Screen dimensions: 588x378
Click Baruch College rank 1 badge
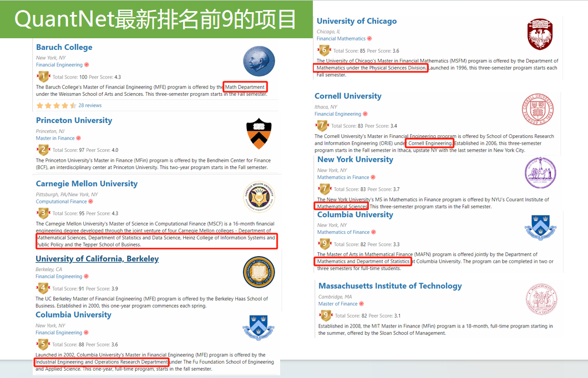[x=43, y=77]
